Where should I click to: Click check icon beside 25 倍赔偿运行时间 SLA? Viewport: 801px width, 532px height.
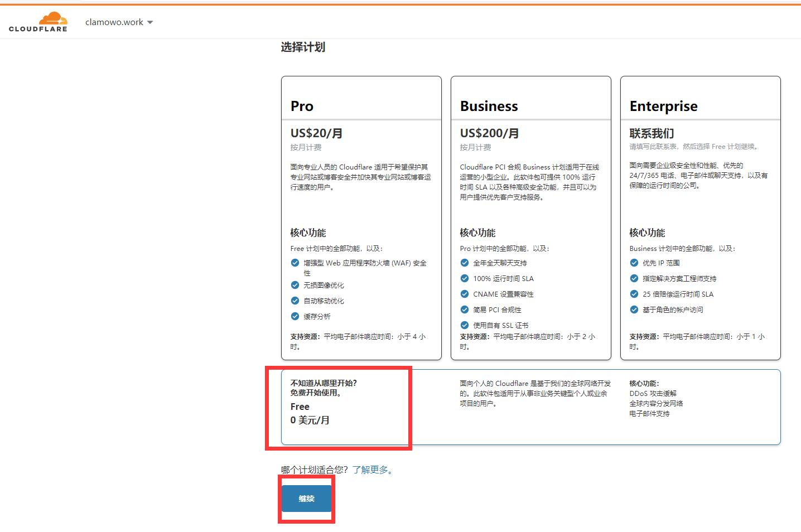(x=634, y=294)
